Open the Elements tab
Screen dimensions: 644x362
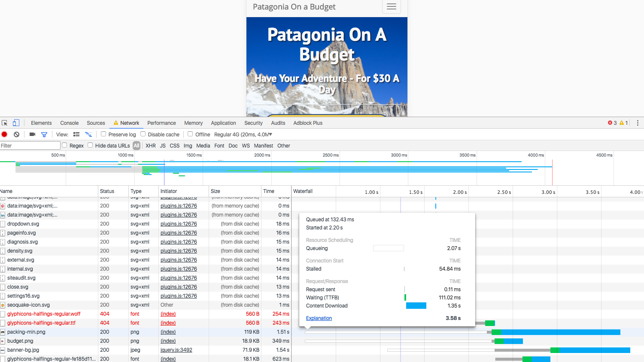click(41, 123)
